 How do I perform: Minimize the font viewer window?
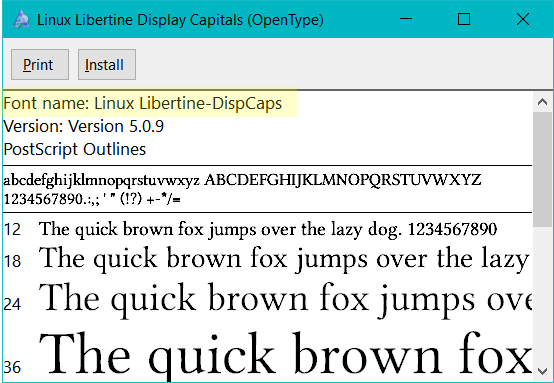(406, 19)
